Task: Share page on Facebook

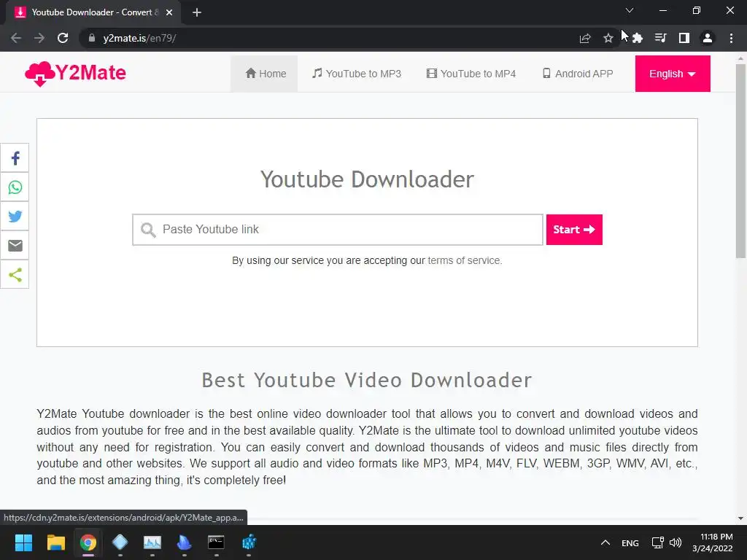Action: 15,158
